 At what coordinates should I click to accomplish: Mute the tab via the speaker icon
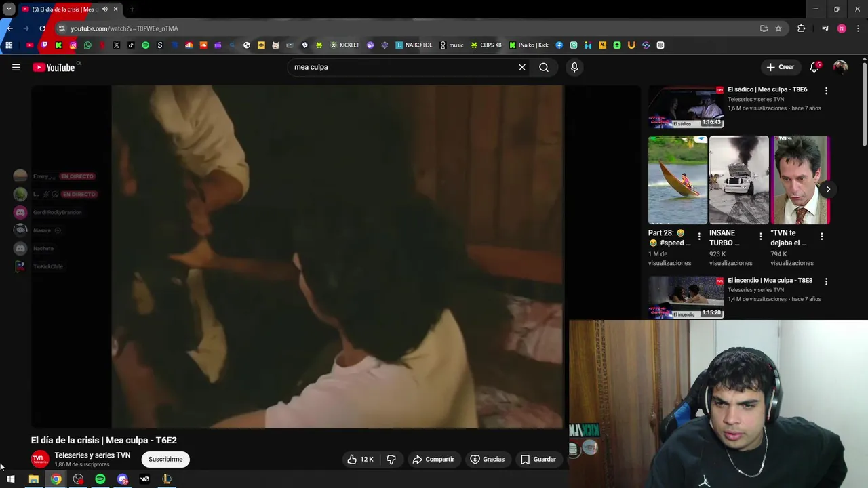[104, 9]
